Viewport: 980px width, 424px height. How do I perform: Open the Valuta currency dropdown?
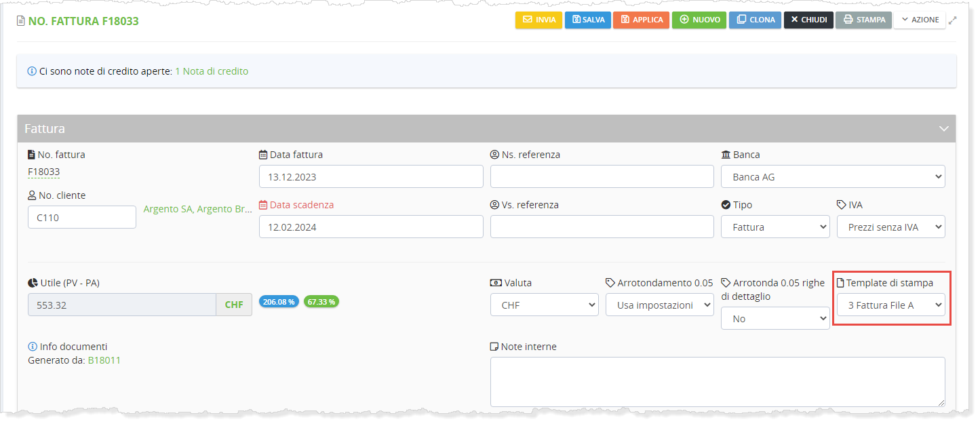coord(544,305)
